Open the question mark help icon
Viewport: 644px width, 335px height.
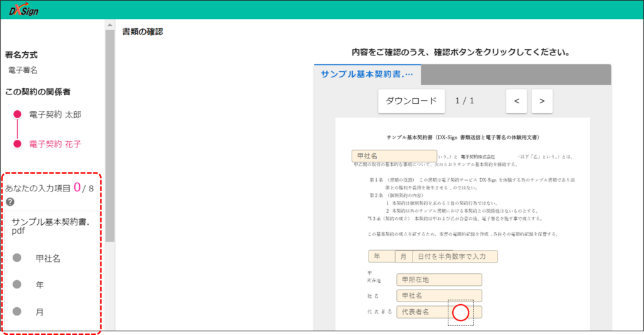[10, 202]
